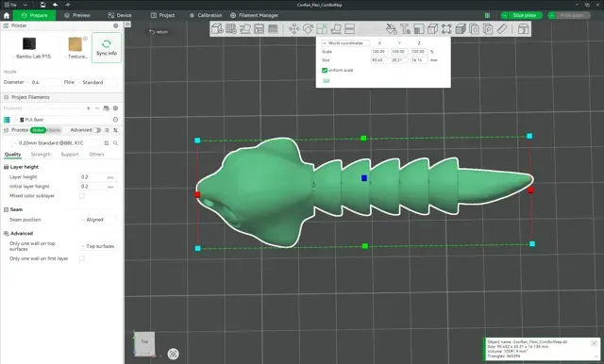Select the Seam painting tool

tap(432, 29)
